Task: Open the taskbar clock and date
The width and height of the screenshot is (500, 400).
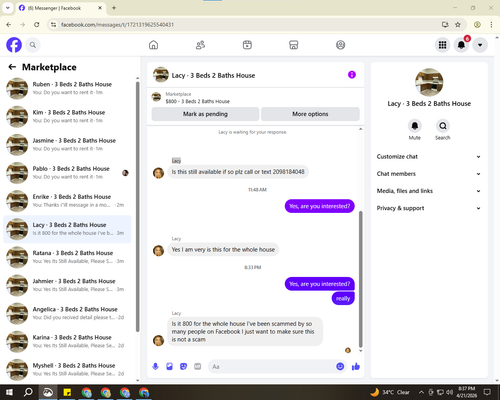Action: (466, 392)
